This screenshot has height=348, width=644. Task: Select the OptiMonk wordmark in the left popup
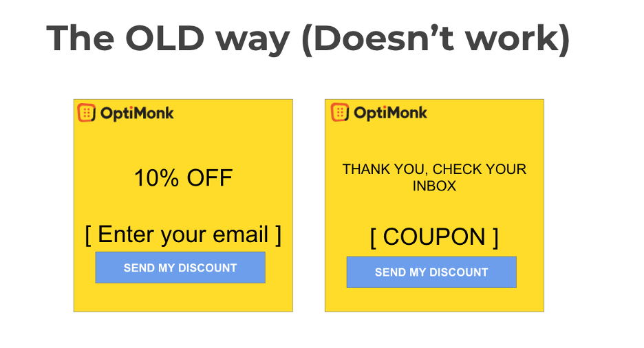[137, 113]
